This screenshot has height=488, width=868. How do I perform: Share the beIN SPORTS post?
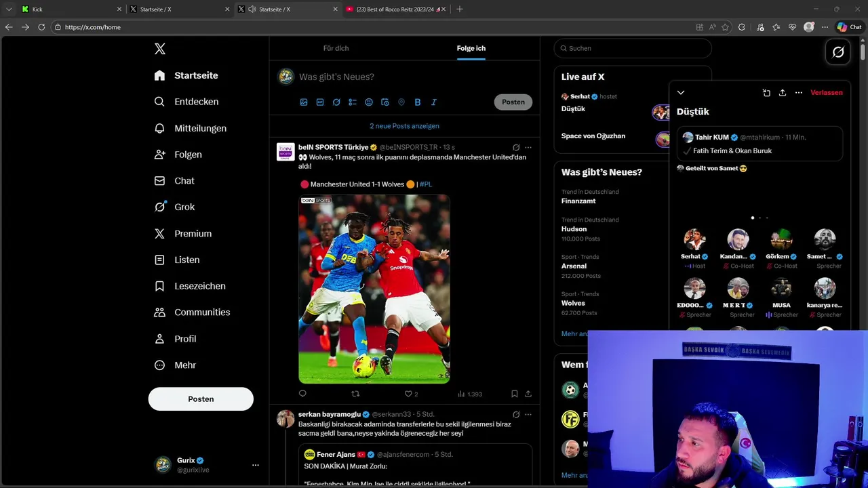pos(528,394)
